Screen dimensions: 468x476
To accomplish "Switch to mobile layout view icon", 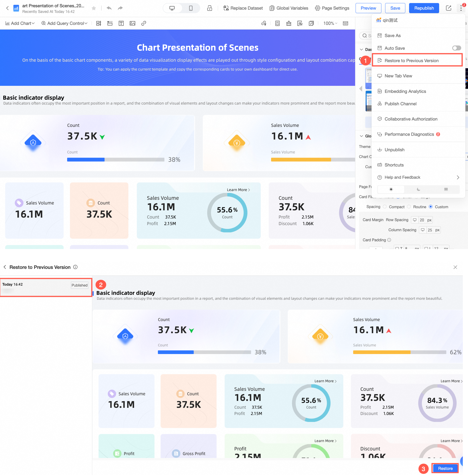I will 191,8.
